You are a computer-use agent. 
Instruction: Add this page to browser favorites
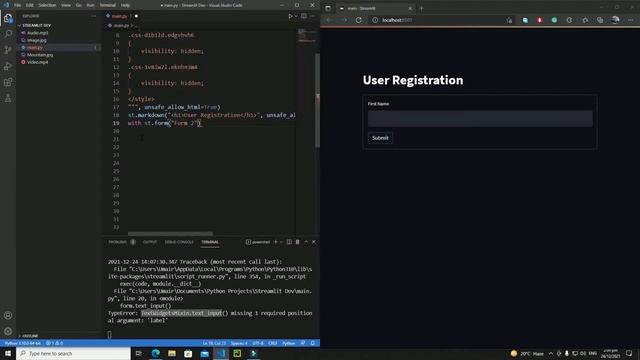point(509,20)
